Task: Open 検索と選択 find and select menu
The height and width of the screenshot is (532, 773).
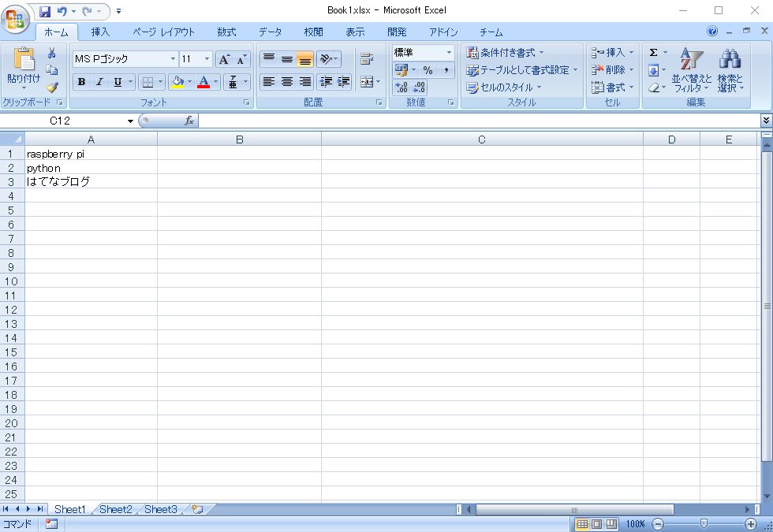Action: (x=730, y=70)
